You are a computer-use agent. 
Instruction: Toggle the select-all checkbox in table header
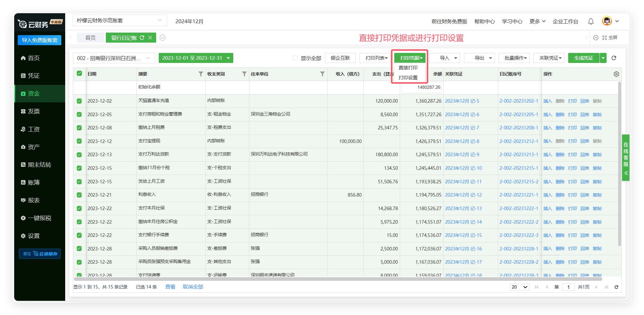(x=79, y=74)
